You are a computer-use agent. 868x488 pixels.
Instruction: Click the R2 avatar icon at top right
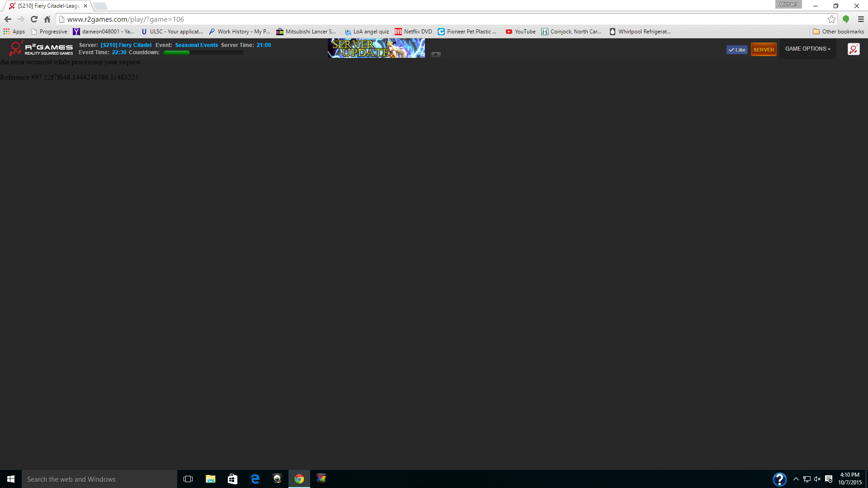pos(853,49)
